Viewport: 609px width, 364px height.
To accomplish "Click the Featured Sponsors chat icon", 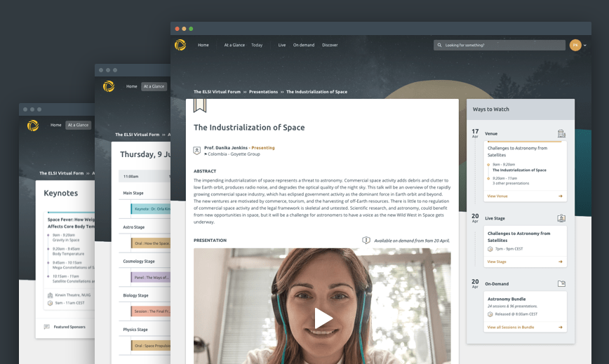I will pos(47,327).
